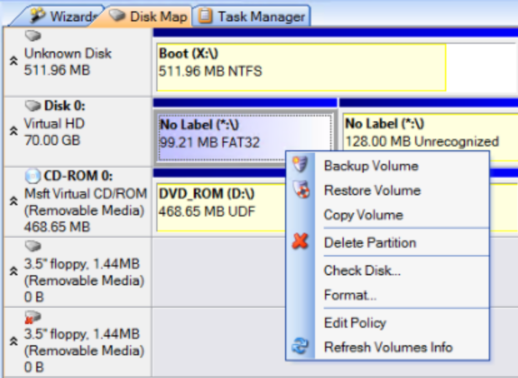518x378 pixels.
Task: Click the 511.96 MB Unknown Disk size
Action: pos(57,70)
